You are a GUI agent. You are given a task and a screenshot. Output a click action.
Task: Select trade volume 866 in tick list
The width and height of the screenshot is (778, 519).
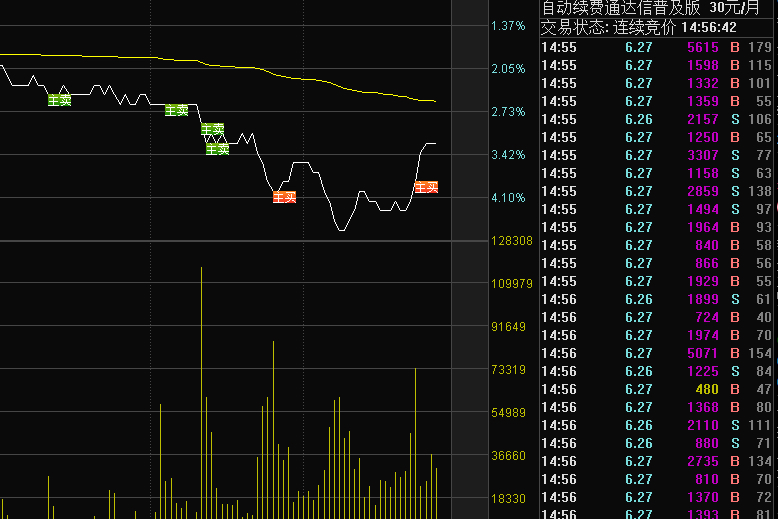click(707, 263)
